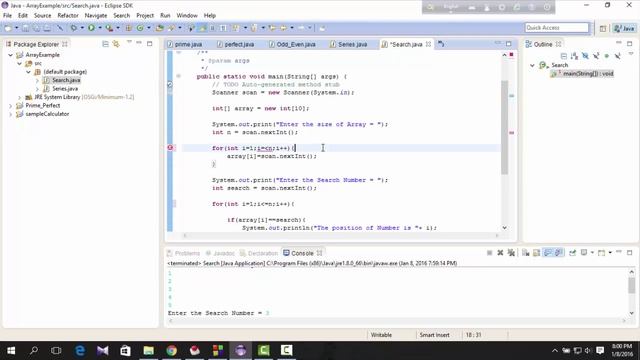Click the editor vertical scrollbar thumb
This screenshot has width=640, height=360.
click(504, 127)
